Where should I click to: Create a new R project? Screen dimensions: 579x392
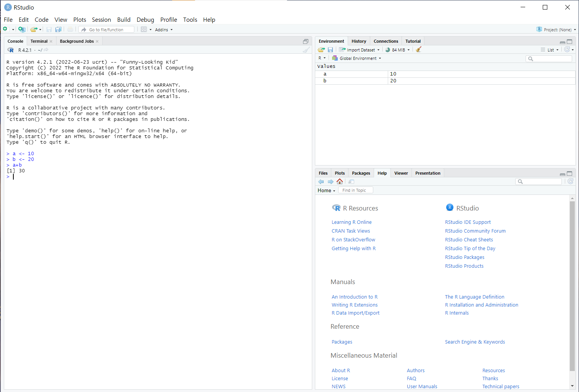pyautogui.click(x=22, y=29)
